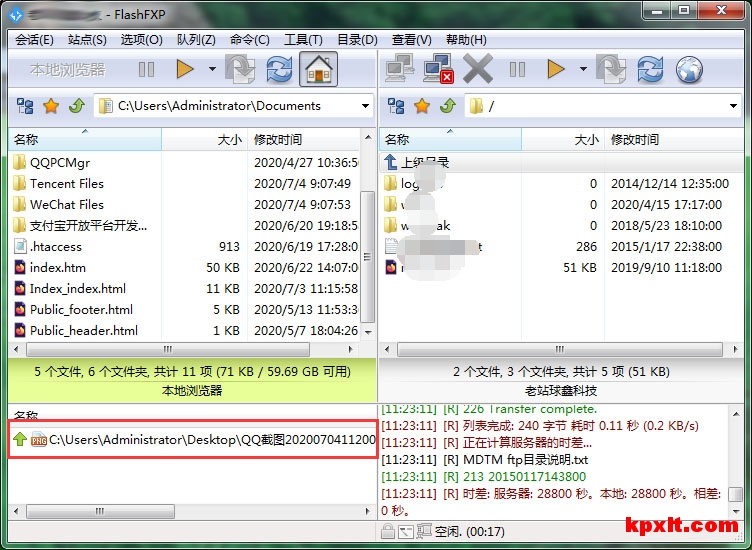
Task: Select the index.htm file in local list
Action: tap(58, 267)
